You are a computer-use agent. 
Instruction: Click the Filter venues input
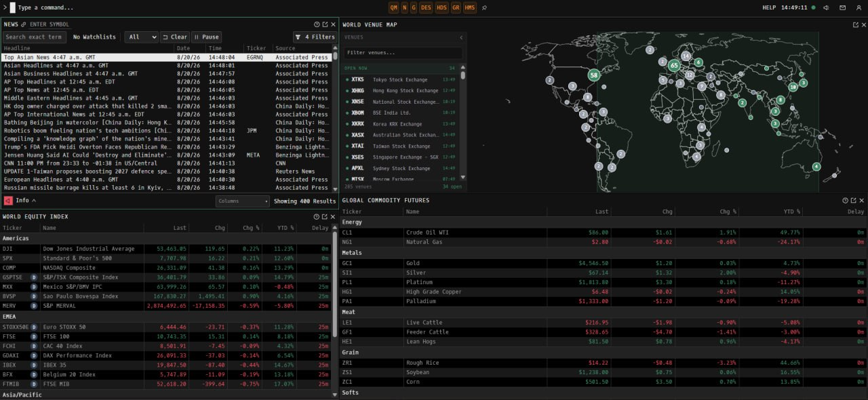pos(403,52)
